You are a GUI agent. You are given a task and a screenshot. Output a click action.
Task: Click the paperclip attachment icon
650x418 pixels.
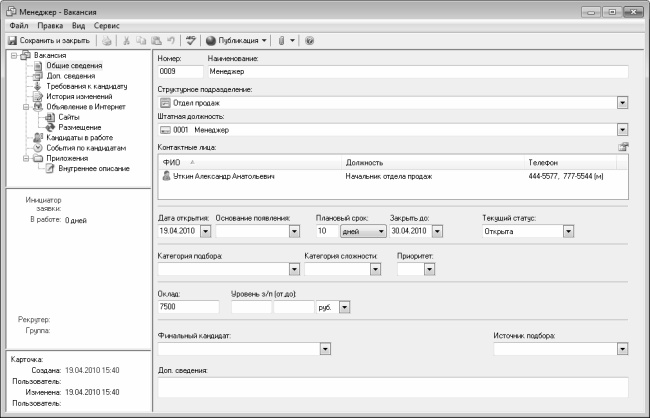click(x=281, y=41)
